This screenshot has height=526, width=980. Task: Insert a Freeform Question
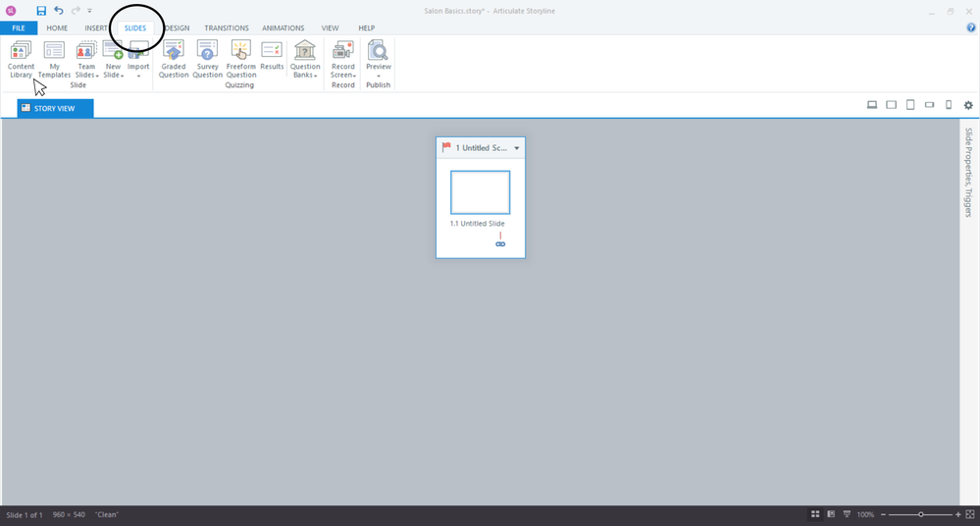coord(240,60)
